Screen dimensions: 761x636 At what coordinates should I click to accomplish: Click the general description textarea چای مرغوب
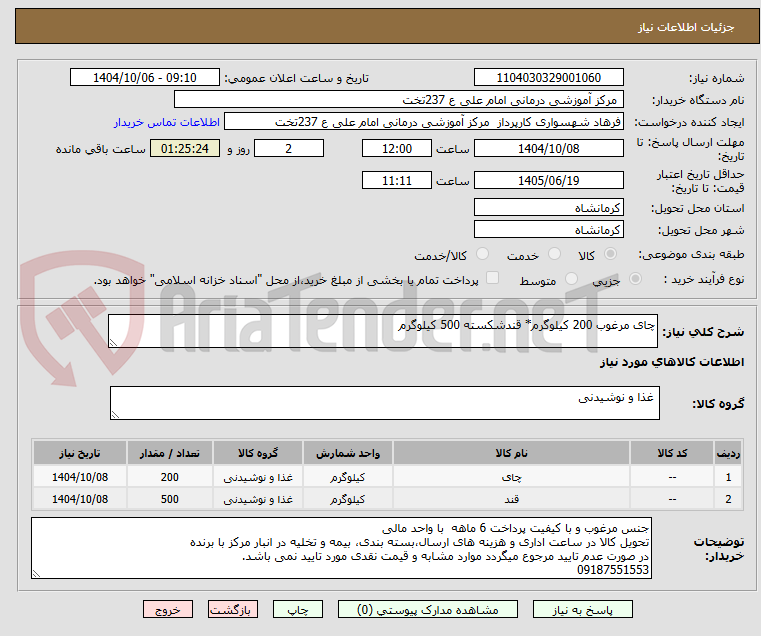pos(383,331)
